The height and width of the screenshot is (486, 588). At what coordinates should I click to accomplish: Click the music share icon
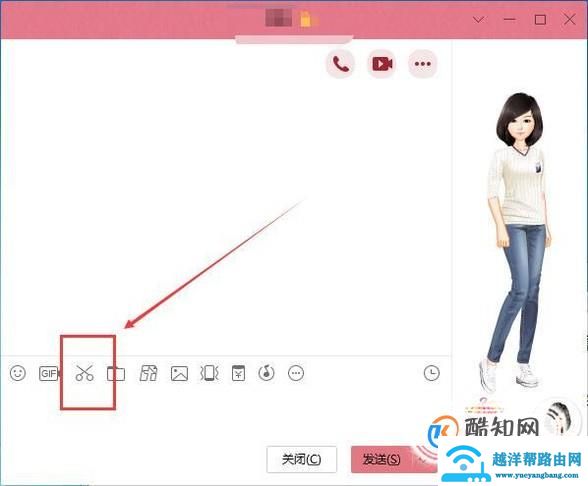click(267, 373)
